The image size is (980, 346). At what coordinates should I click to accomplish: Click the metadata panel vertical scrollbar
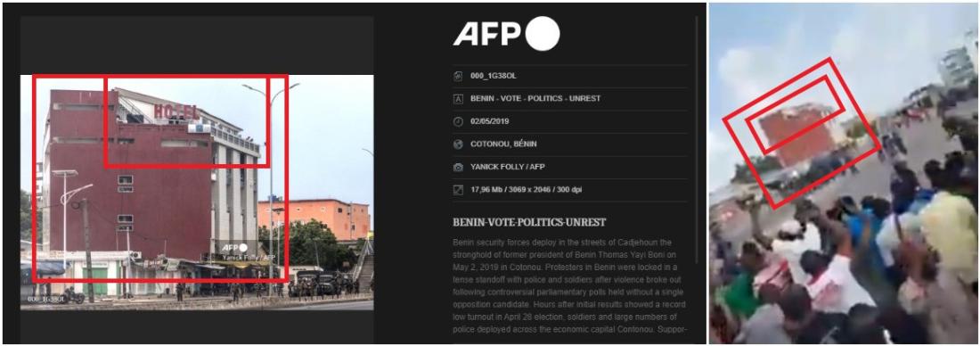(697, 139)
